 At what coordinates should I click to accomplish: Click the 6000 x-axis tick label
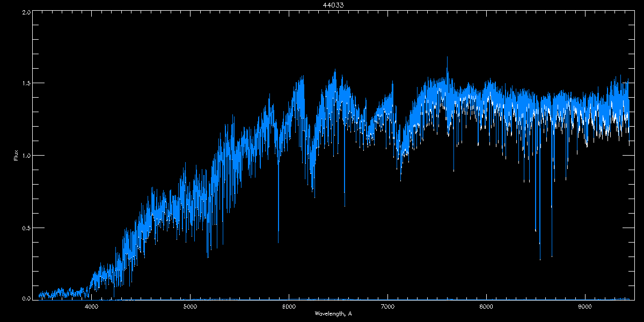289,307
